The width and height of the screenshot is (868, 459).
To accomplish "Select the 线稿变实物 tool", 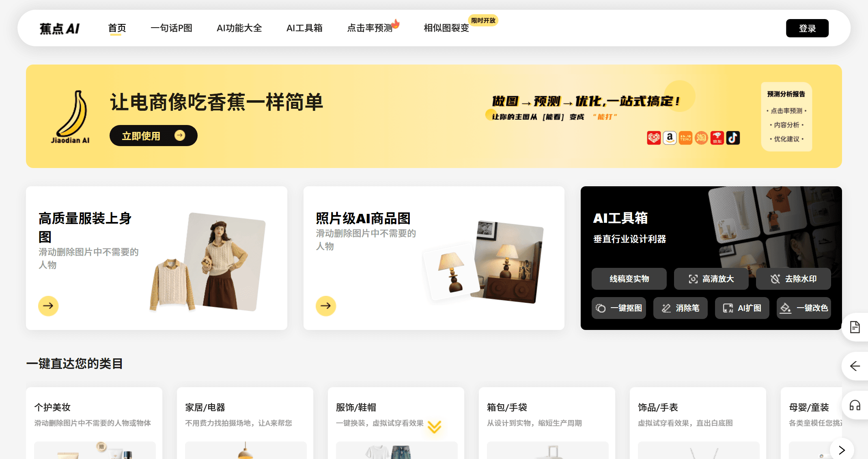I will point(629,279).
